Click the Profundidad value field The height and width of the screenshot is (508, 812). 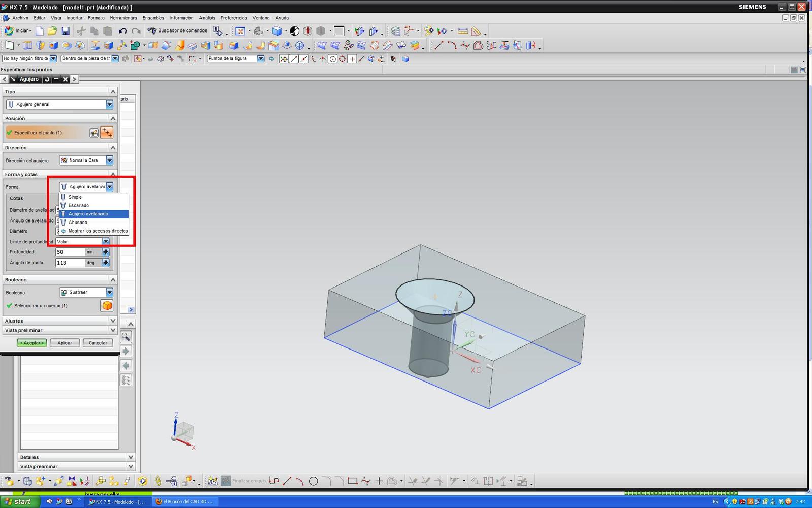[70, 252]
